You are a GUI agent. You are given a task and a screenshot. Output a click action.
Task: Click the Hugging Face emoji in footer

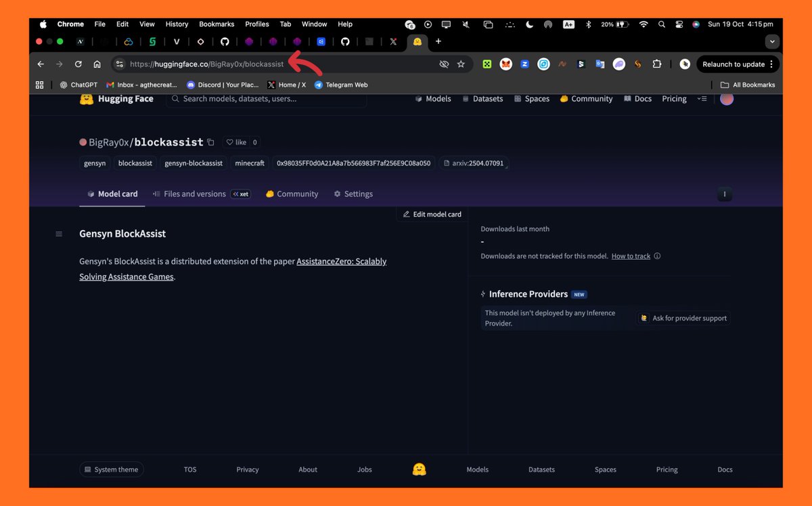click(x=419, y=469)
